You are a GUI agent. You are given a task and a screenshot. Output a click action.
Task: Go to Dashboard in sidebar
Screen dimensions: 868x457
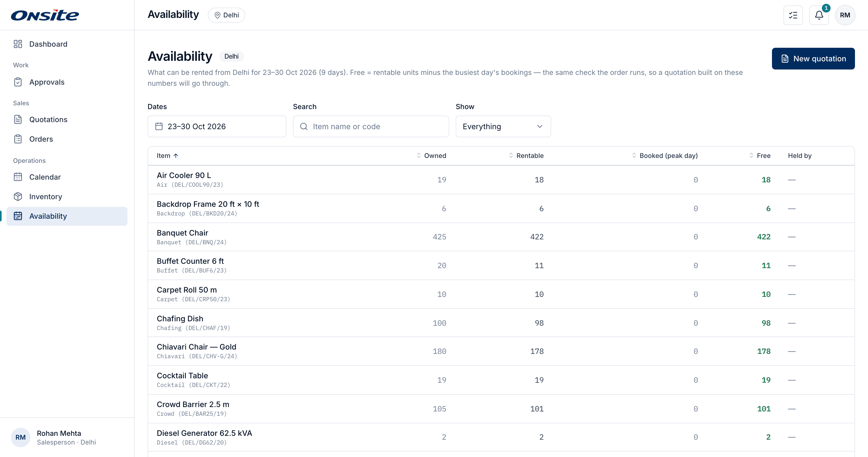click(x=67, y=44)
